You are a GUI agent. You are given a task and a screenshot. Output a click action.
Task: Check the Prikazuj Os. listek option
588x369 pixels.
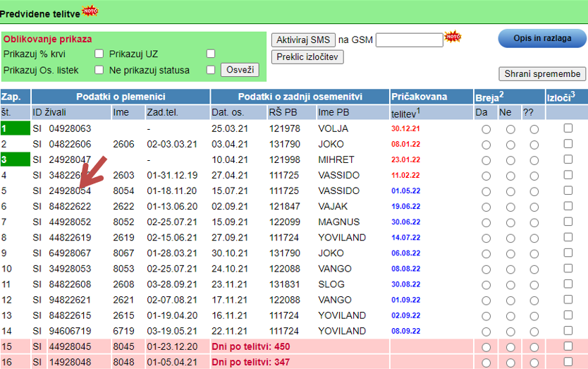pyautogui.click(x=99, y=70)
